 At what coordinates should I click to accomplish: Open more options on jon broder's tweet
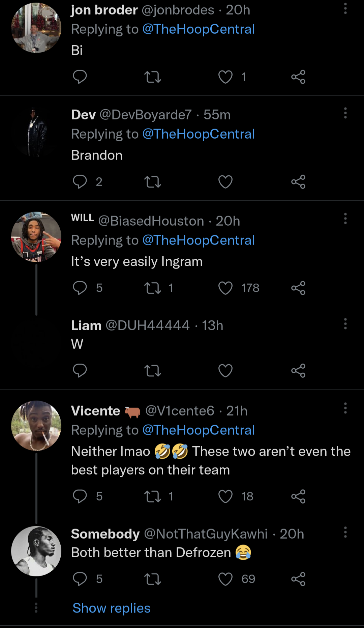[345, 8]
